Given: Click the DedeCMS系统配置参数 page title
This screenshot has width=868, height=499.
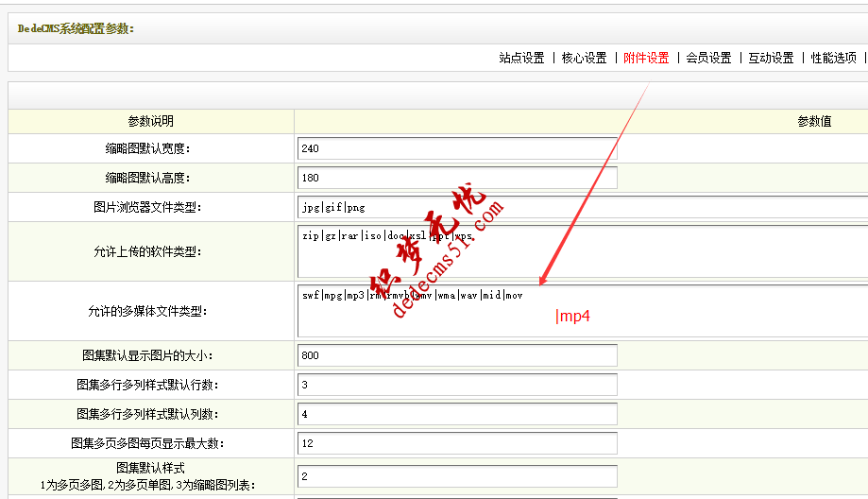Looking at the screenshot, I should (76, 28).
